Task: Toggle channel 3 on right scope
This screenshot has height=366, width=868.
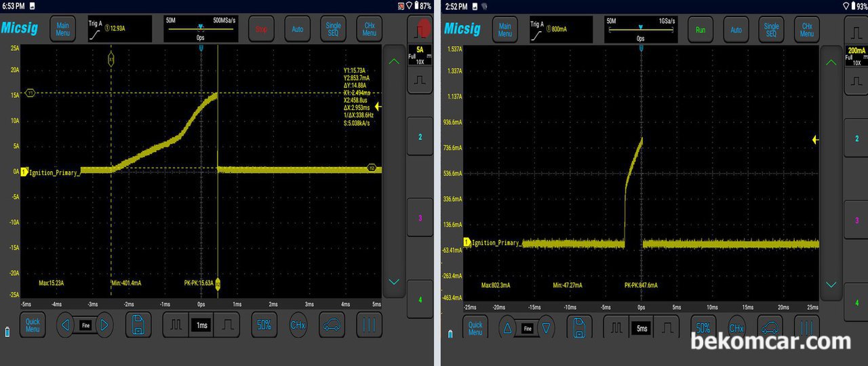Action: (x=856, y=221)
